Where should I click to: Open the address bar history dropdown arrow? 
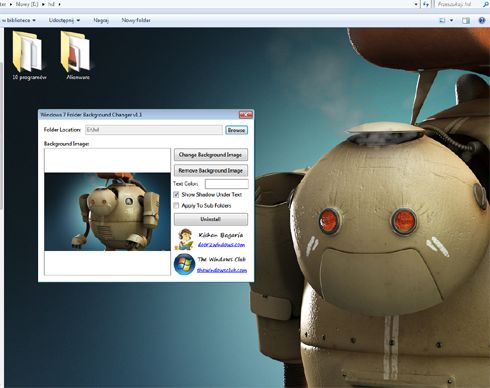tap(416, 4)
